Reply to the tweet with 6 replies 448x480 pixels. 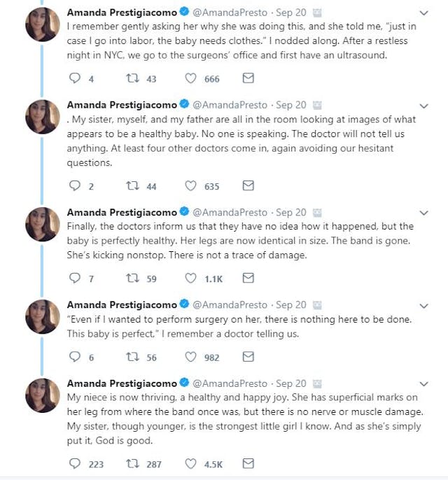point(75,357)
